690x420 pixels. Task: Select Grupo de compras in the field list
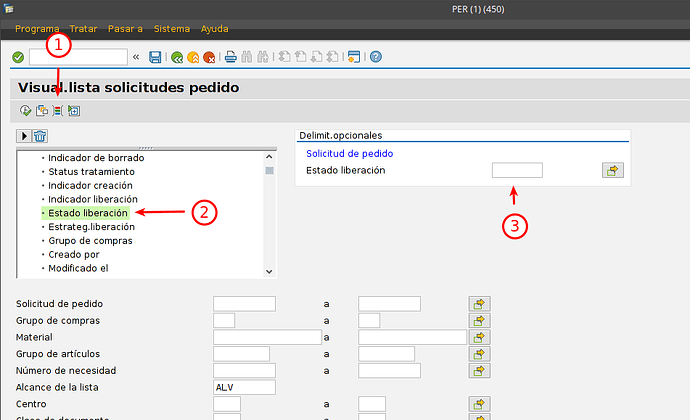[90, 241]
